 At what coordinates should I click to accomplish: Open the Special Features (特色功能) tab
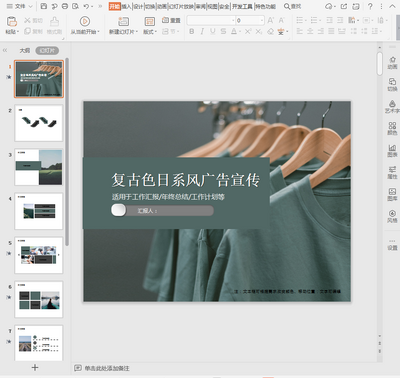coord(265,6)
